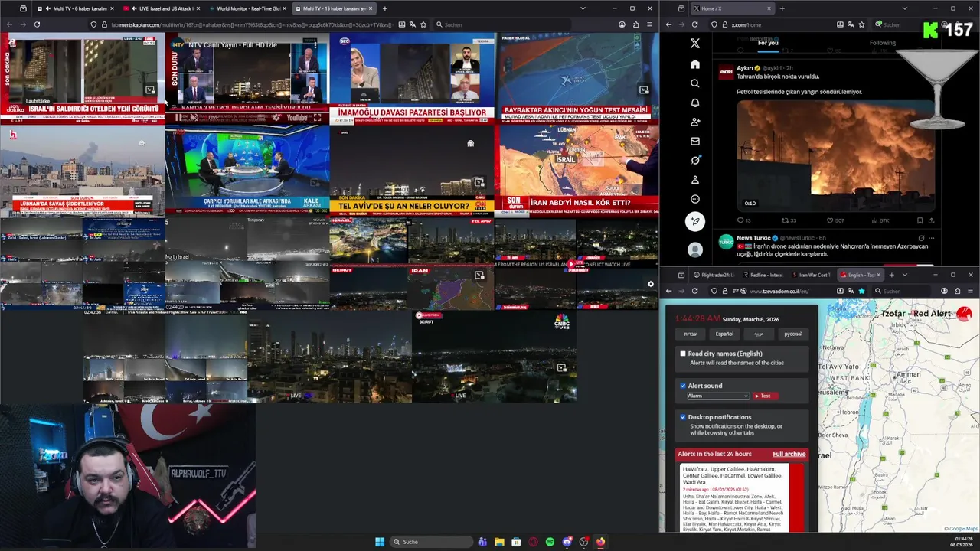980x551 pixels.
Task: Switch site language to Hebrew (עברית)
Action: pos(690,334)
